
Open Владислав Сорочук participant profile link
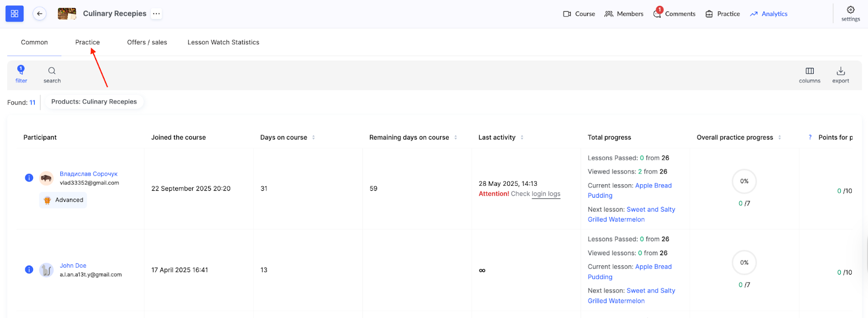[88, 174]
